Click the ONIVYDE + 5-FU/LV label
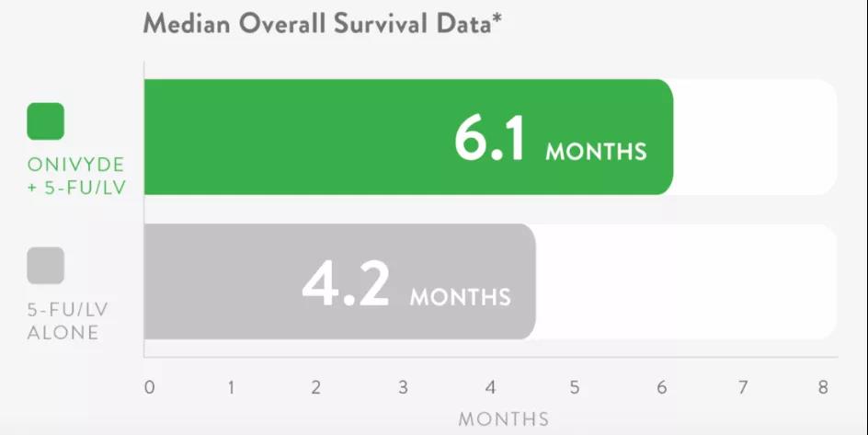868x435 pixels. click(76, 176)
